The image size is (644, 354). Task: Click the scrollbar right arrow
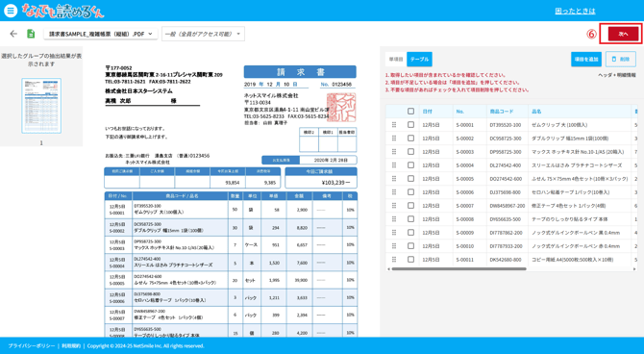point(634,269)
